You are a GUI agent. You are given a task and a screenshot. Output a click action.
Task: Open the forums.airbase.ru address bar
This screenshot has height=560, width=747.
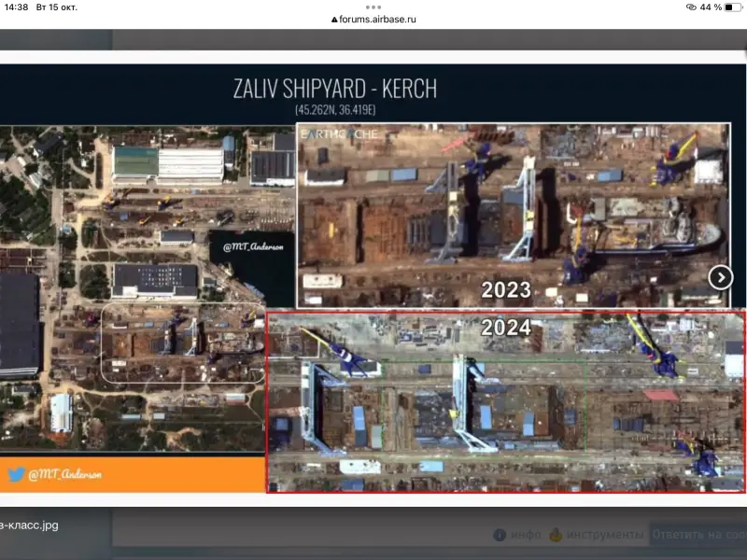pyautogui.click(x=378, y=19)
